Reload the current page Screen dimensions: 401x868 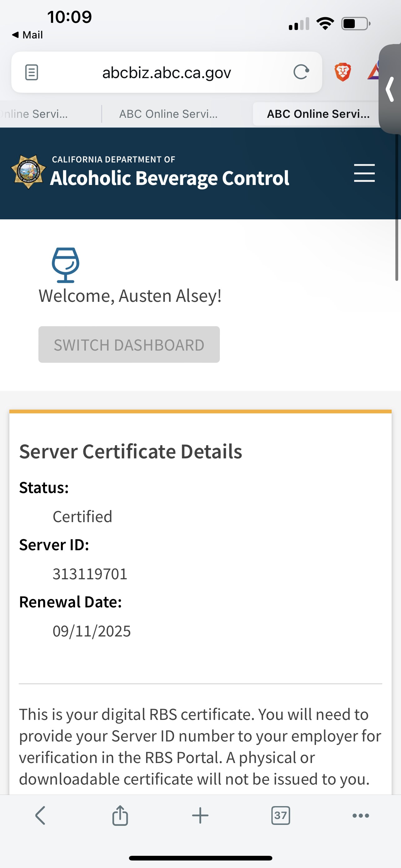pyautogui.click(x=301, y=72)
